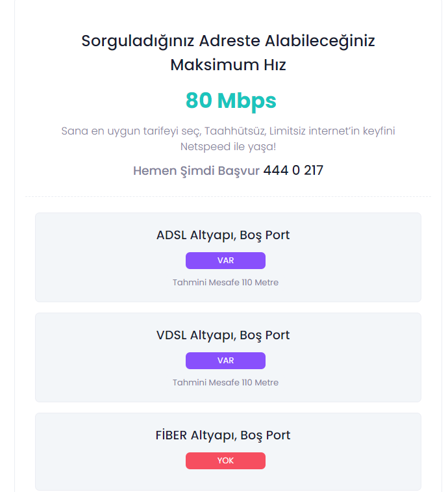Click the VDSL Tahmini Mesafe 110 Metre text
The image size is (448, 492).
point(225,383)
